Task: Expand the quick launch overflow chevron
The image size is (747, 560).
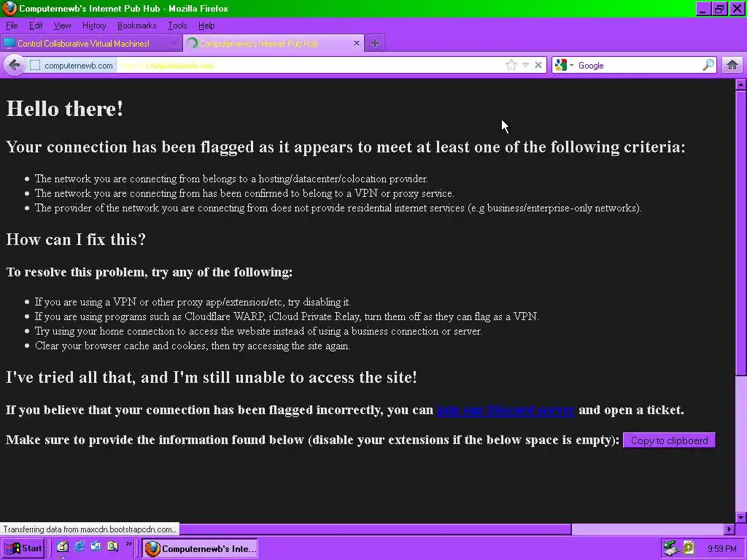Action: tap(128, 544)
